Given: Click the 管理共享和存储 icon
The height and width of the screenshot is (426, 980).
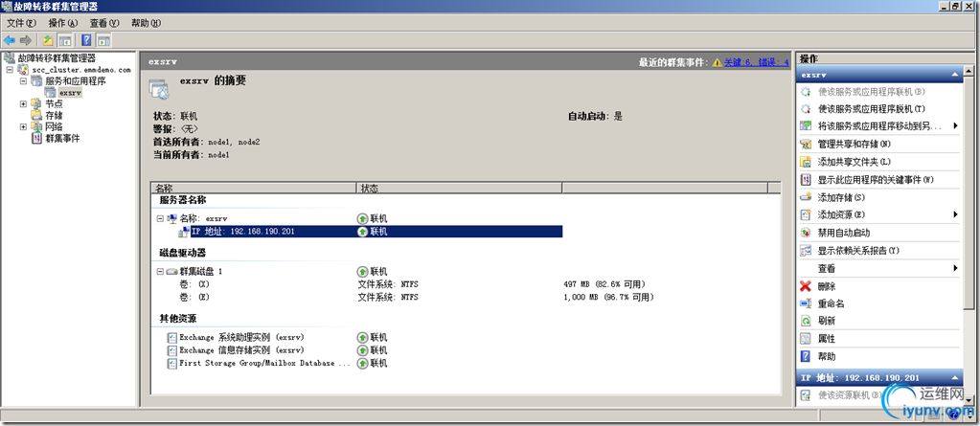Looking at the screenshot, I should [x=806, y=145].
